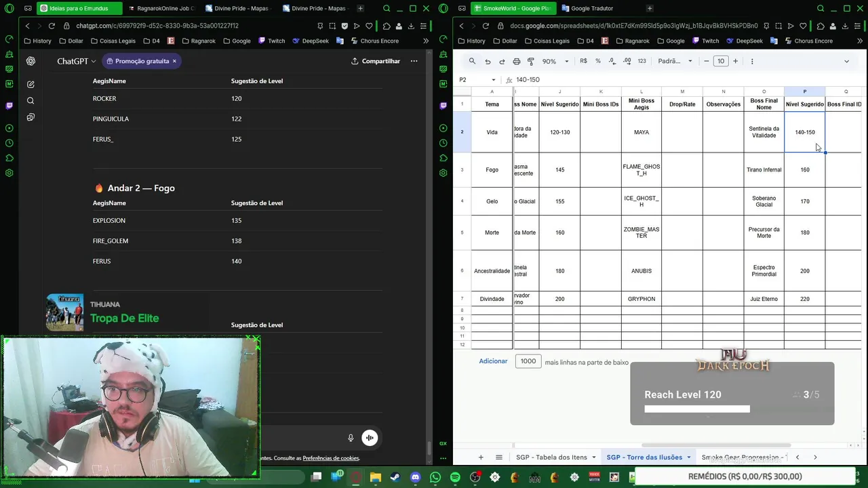Open the font family dropdown Padrã...
The width and height of the screenshot is (868, 488).
675,61
